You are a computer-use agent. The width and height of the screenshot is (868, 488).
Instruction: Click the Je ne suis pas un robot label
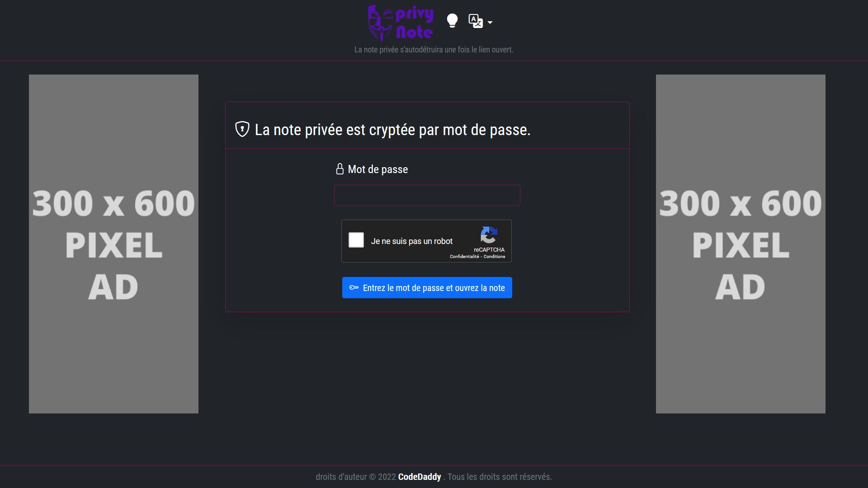411,241
